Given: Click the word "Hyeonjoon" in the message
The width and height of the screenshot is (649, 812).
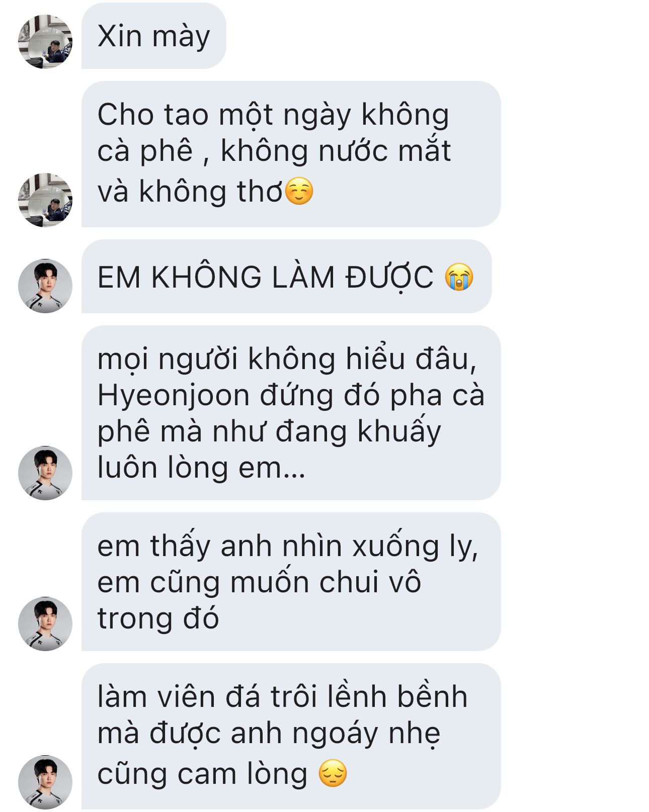Looking at the screenshot, I should pyautogui.click(x=174, y=396).
